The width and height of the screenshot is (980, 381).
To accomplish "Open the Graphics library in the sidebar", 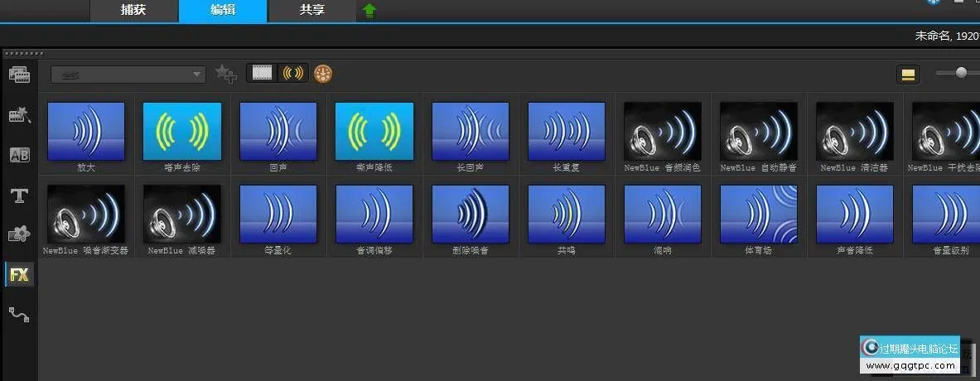I will (x=19, y=234).
